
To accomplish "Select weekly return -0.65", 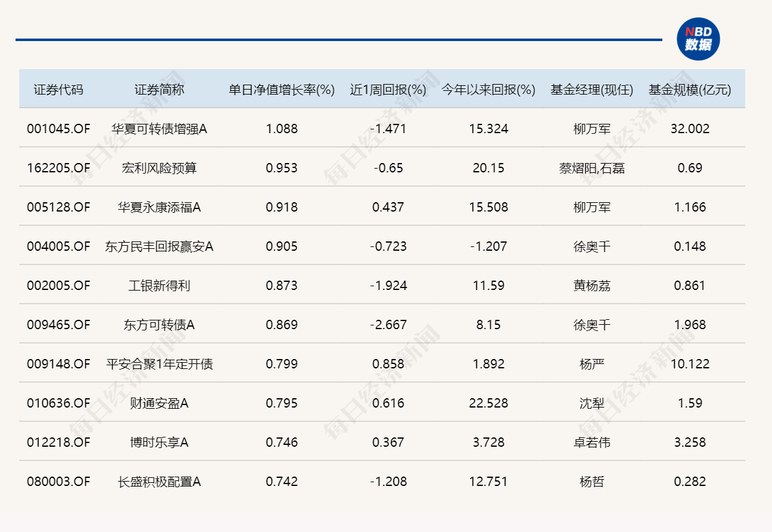I will pos(388,168).
